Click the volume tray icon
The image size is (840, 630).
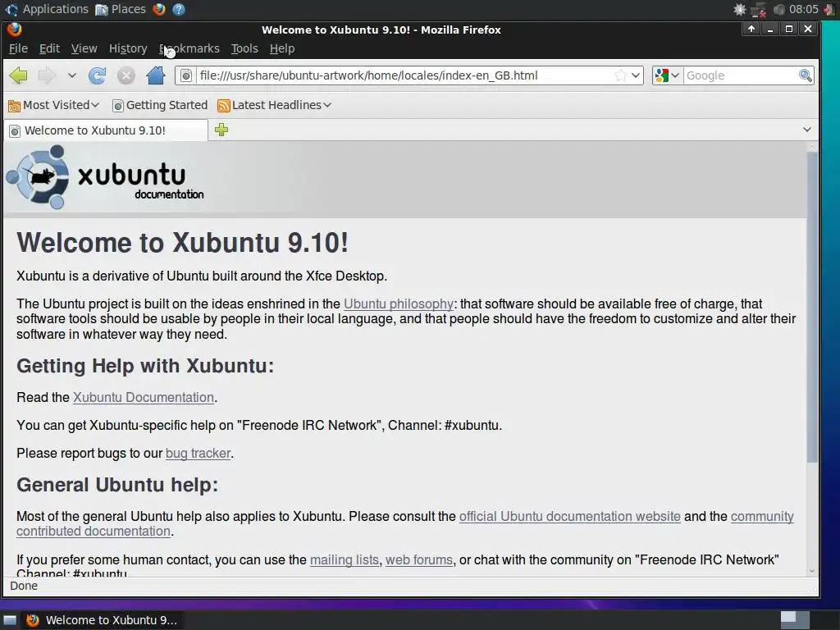point(779,10)
